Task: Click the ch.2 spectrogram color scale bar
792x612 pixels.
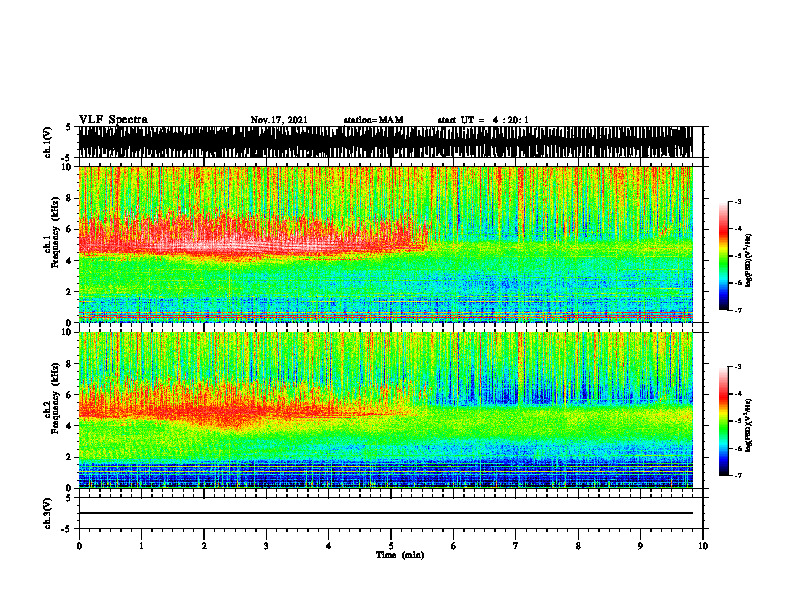Action: pos(723,421)
